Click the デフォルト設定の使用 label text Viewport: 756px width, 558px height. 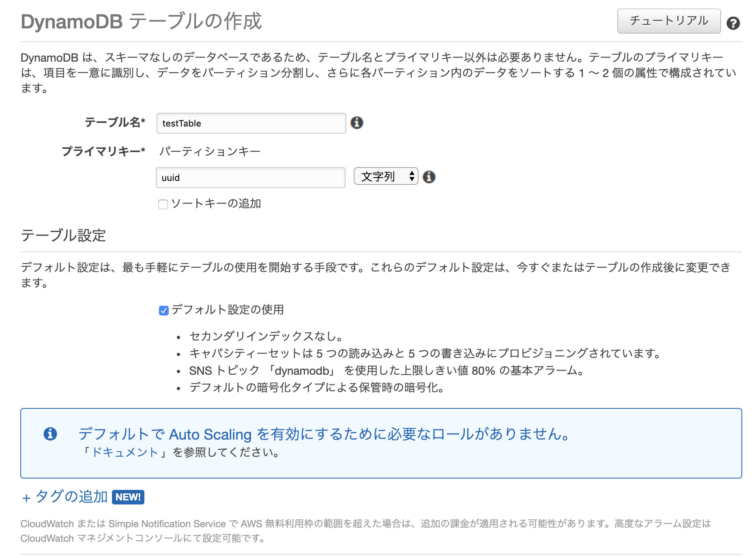tap(228, 310)
